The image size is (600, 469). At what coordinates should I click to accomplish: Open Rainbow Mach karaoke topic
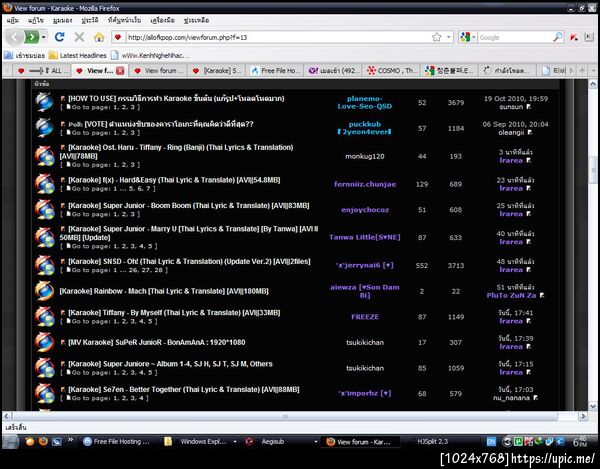coord(164,291)
